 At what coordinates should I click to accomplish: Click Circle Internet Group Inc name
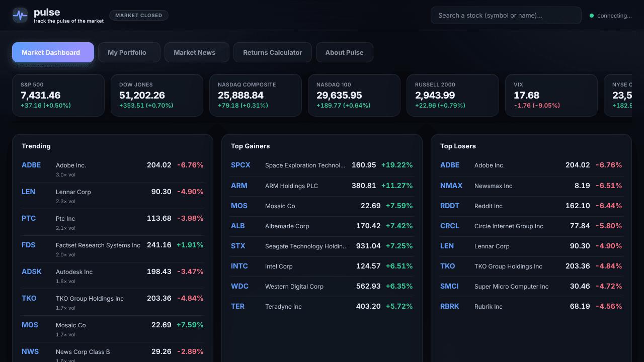tap(509, 226)
